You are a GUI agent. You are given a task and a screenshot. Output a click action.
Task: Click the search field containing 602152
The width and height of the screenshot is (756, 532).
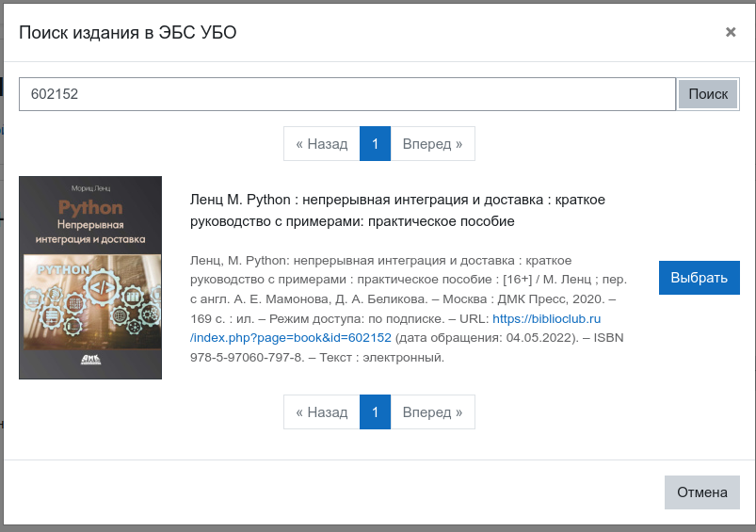[x=347, y=94]
